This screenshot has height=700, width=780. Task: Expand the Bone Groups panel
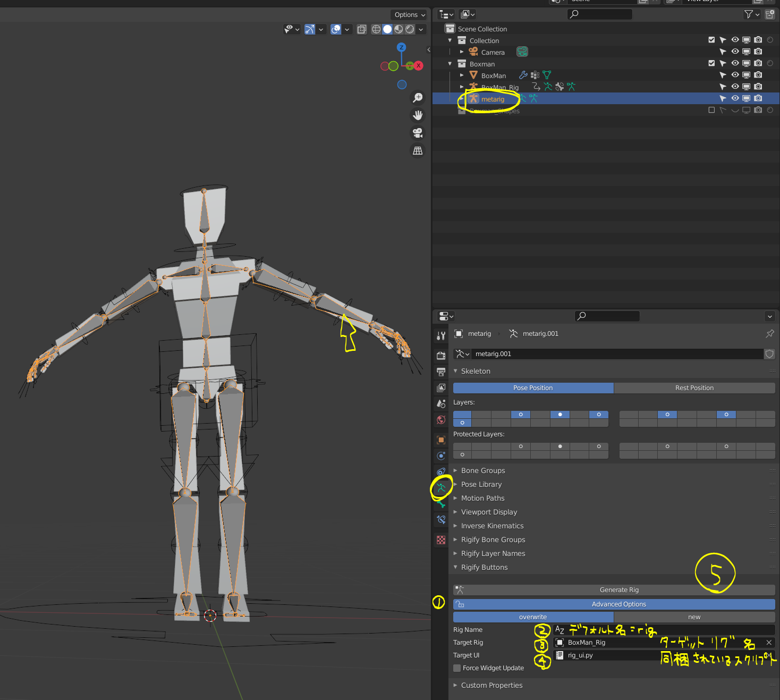tap(483, 471)
